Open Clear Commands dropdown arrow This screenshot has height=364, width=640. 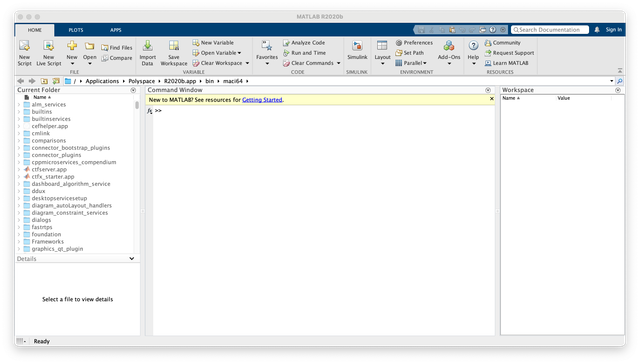(338, 63)
